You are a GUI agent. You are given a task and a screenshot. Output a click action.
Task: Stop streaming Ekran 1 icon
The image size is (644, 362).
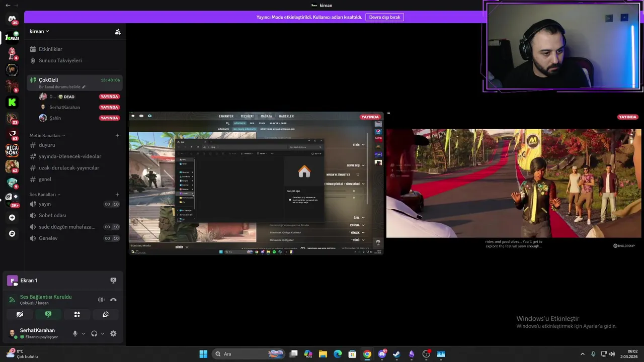[x=113, y=281]
